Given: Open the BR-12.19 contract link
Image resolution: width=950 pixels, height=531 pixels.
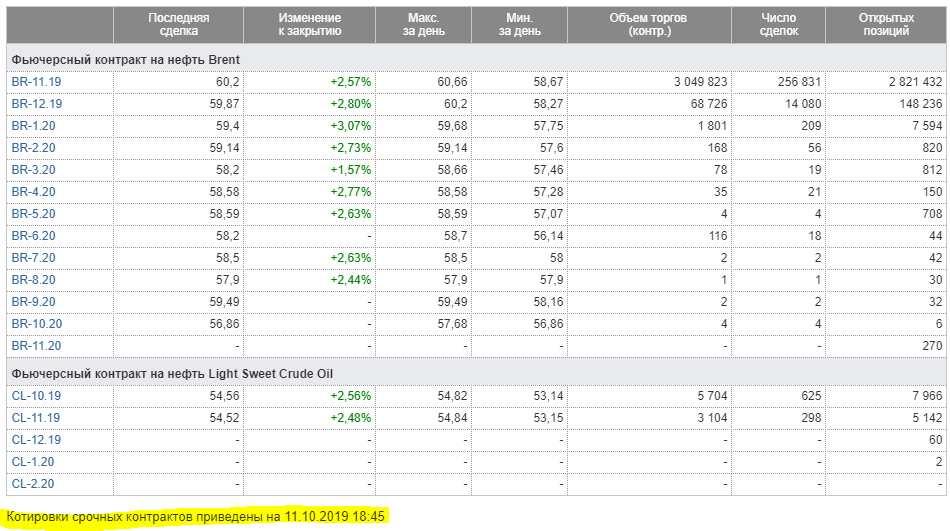Looking at the screenshot, I should (37, 104).
